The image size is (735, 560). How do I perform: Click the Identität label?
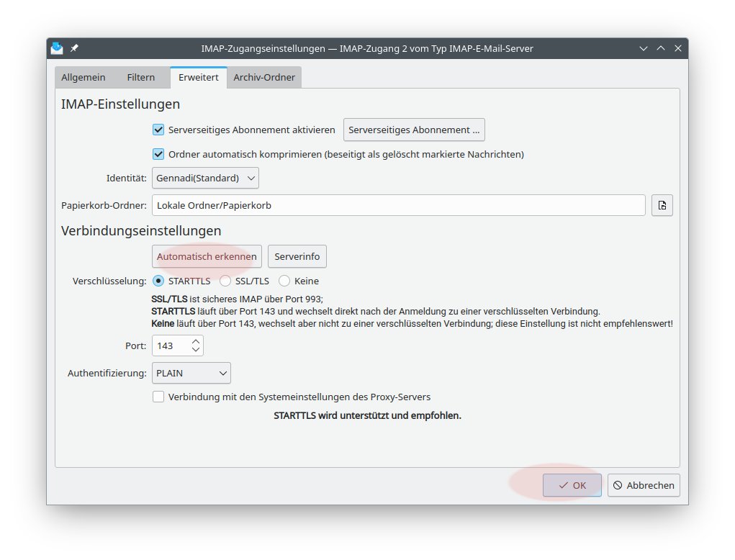point(126,178)
